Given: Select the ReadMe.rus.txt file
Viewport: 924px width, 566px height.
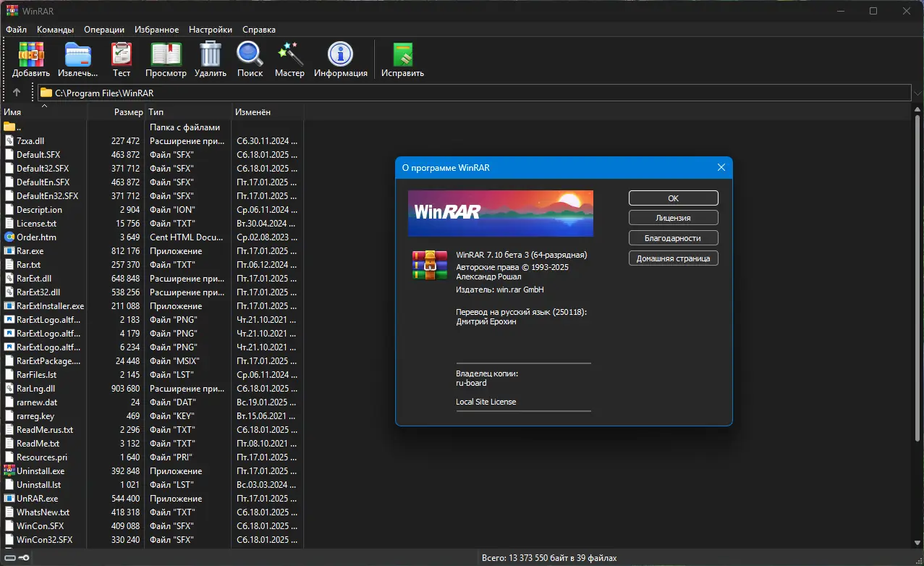Looking at the screenshot, I should pyautogui.click(x=45, y=429).
